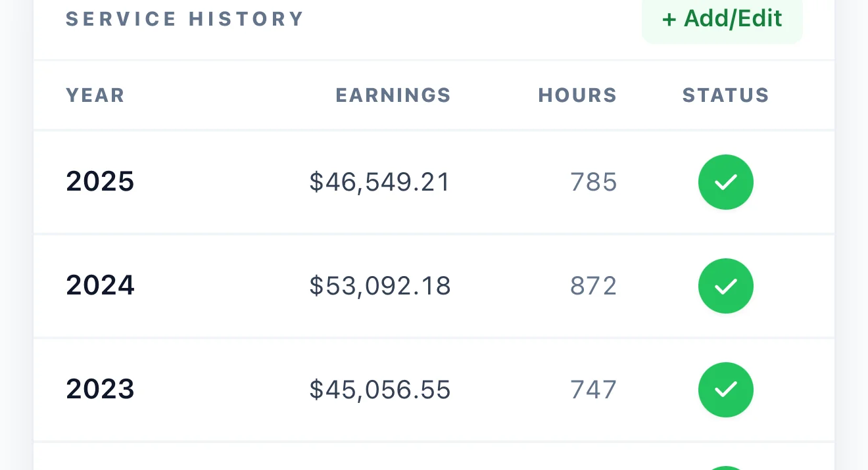The width and height of the screenshot is (868, 470).
Task: Sort by the YEAR column header
Action: 95,95
